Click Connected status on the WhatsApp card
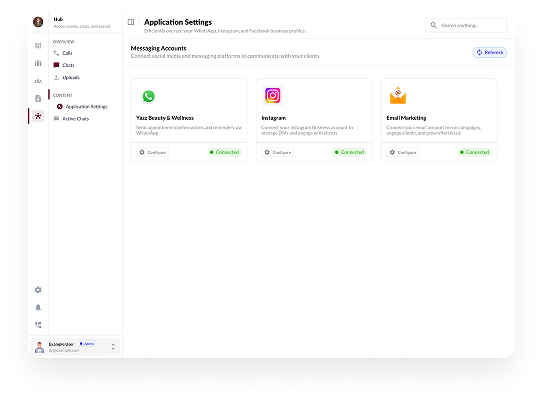 [x=224, y=152]
